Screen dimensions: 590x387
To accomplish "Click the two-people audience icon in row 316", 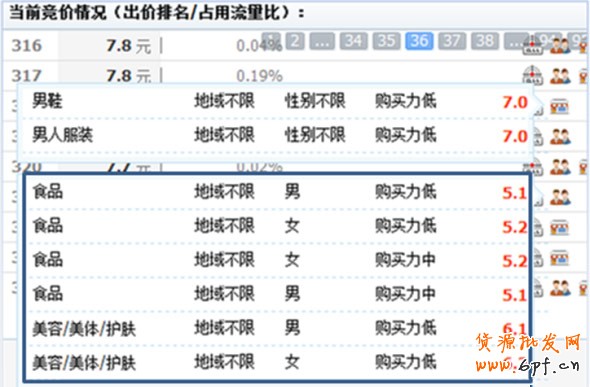I will point(560,46).
